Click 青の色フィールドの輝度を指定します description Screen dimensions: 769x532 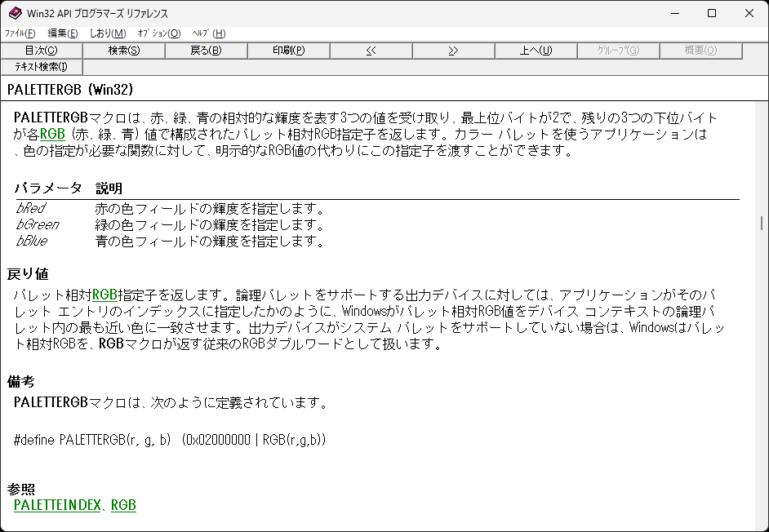pyautogui.click(x=210, y=241)
